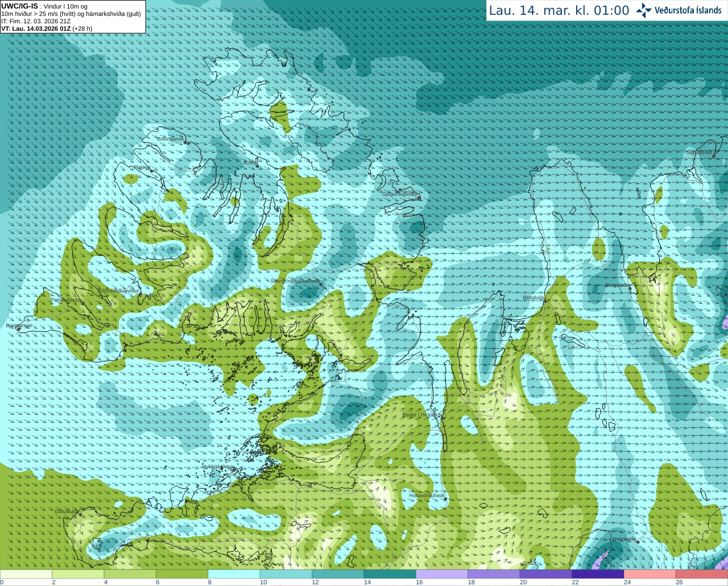This screenshot has width=728, height=586.
Task: Click the Patreksfjörður station label
Action: [x=66, y=300]
